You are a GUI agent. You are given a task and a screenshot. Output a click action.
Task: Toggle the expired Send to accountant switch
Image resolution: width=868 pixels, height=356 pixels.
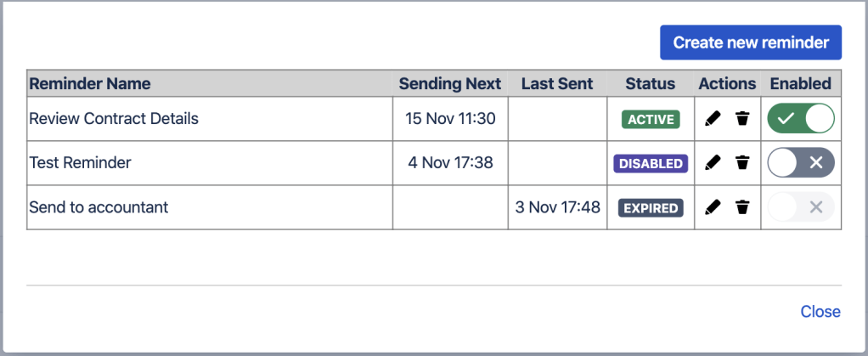[801, 207]
